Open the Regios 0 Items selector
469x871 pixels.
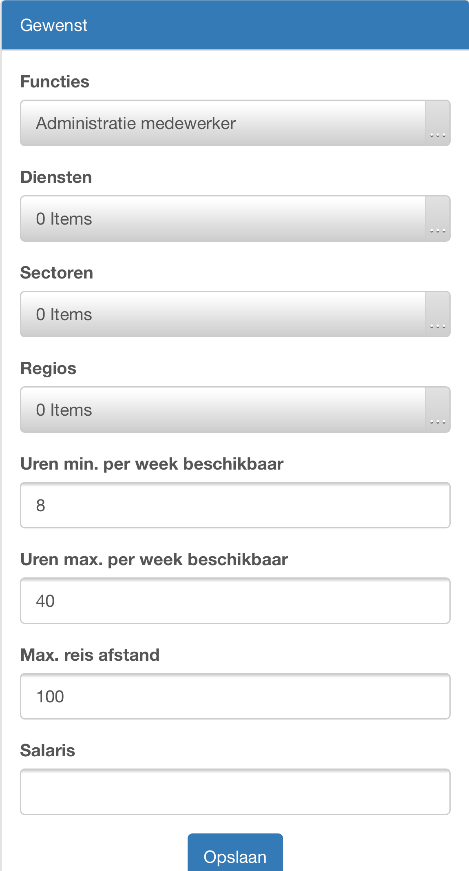tap(223, 410)
